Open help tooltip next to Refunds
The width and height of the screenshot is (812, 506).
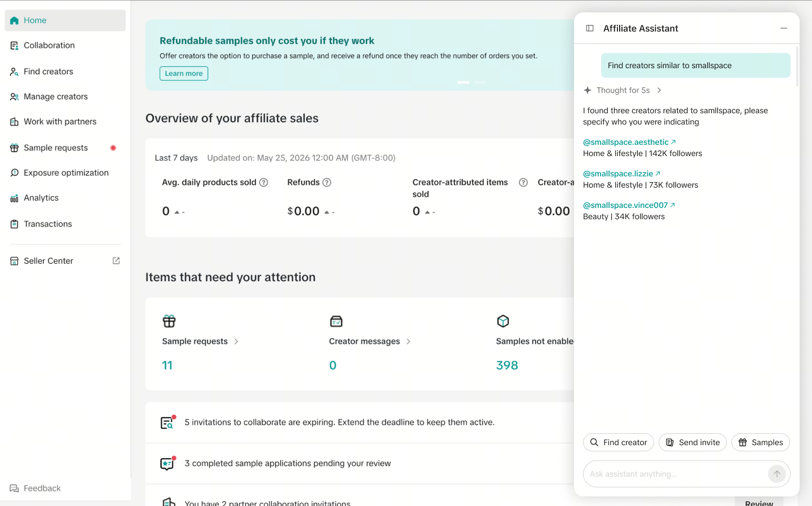(326, 183)
